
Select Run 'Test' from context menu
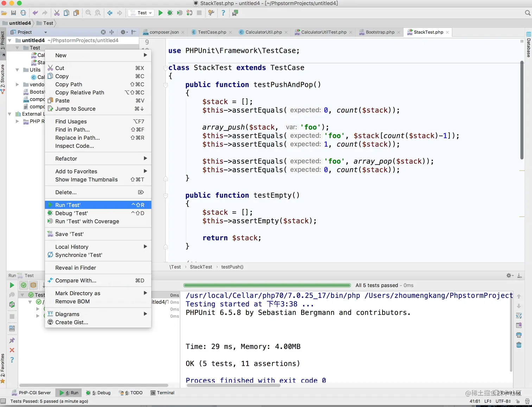click(98, 205)
